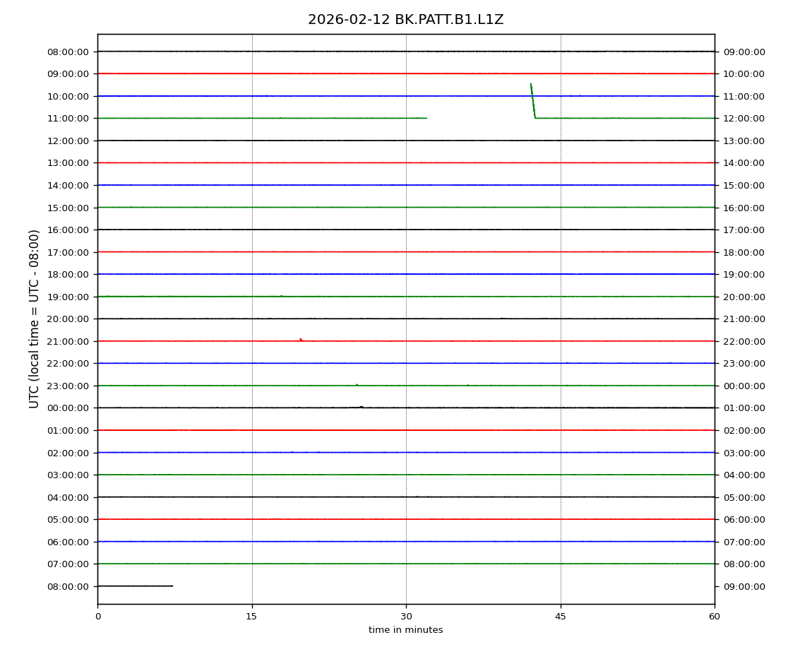Screen dimensions: 812x671
Task: Select the left-axis label 00:00:00
Action: coord(68,408)
